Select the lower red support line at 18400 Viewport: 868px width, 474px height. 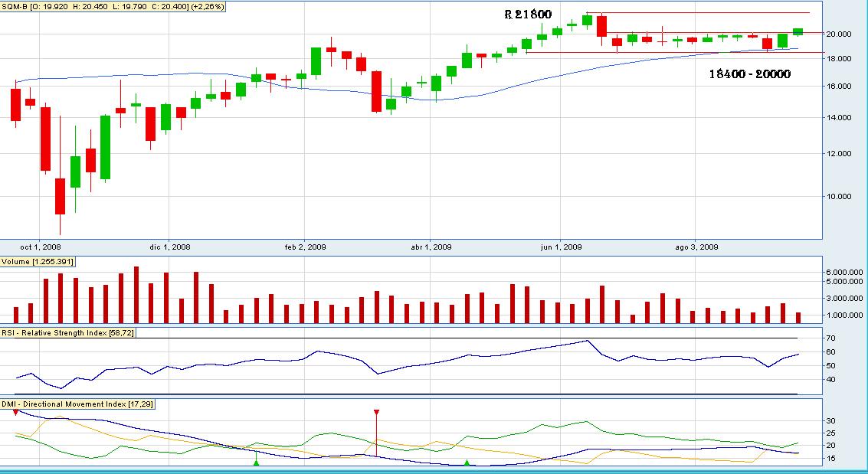coord(676,53)
